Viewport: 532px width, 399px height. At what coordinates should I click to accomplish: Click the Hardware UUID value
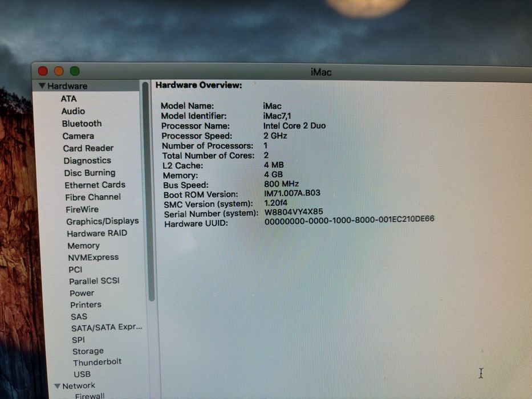tap(349, 220)
